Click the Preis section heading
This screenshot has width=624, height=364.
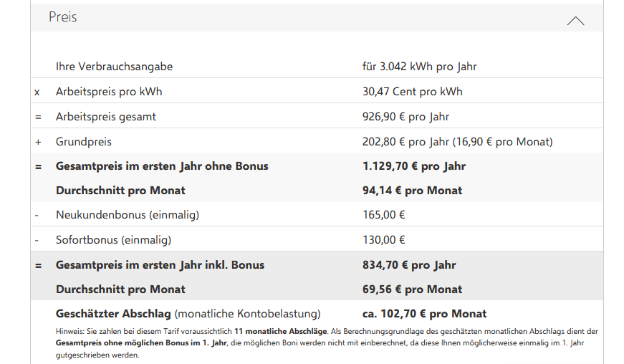(x=63, y=17)
